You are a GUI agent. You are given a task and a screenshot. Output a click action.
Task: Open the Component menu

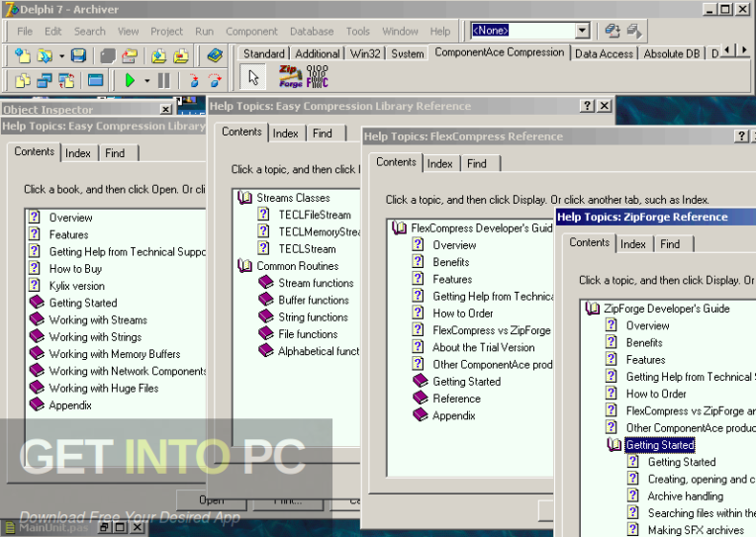point(251,32)
